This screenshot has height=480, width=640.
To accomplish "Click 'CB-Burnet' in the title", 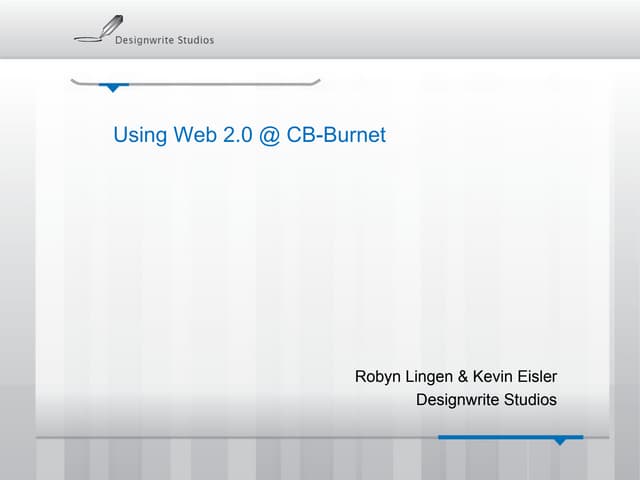I will tap(336, 135).
